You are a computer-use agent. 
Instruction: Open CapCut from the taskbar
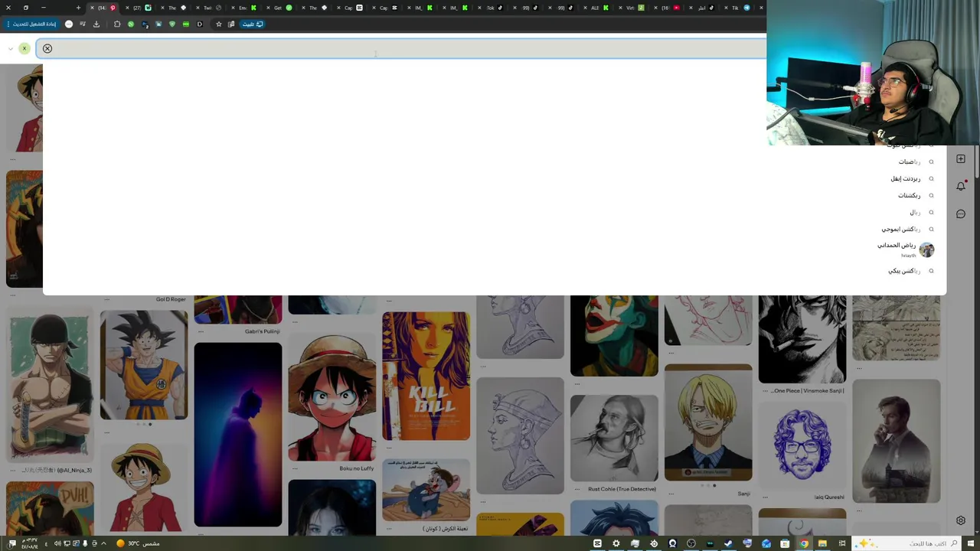click(597, 543)
